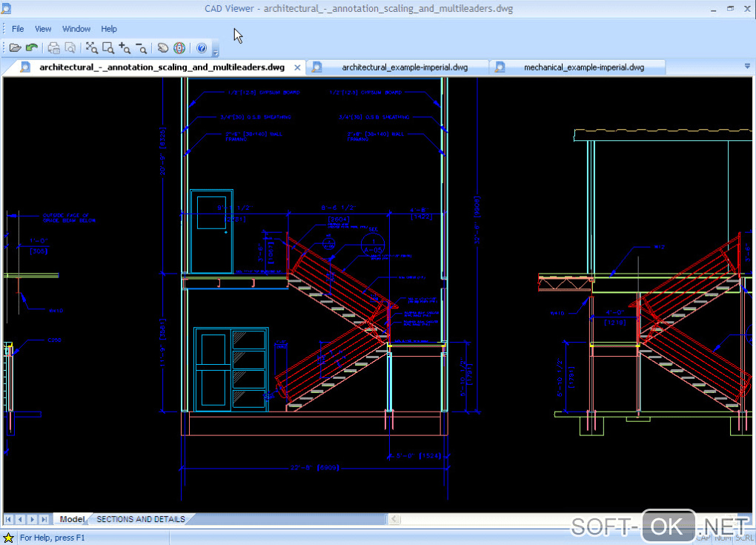
Task: Click the OUTSIDE FACE OF GRADE BEAM BELOW note
Action: tap(69, 218)
